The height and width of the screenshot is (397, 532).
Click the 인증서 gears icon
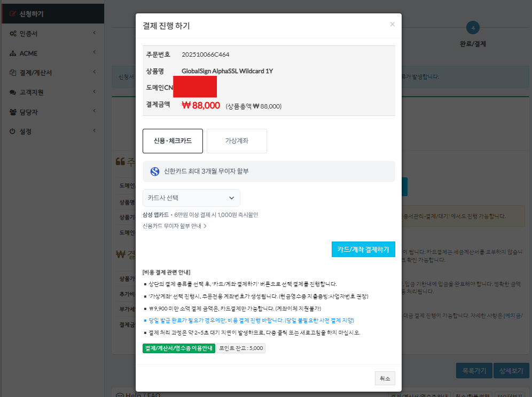(x=13, y=34)
